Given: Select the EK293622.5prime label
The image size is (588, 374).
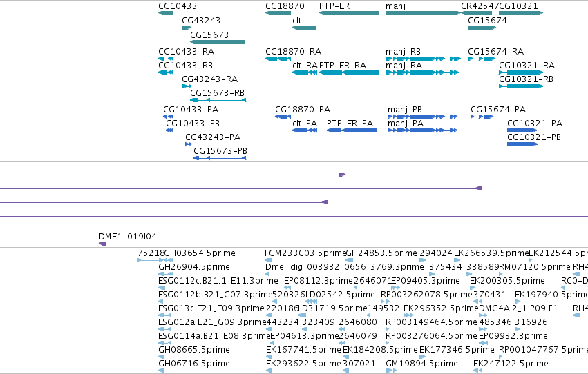Looking at the screenshot, I should coord(303,364).
